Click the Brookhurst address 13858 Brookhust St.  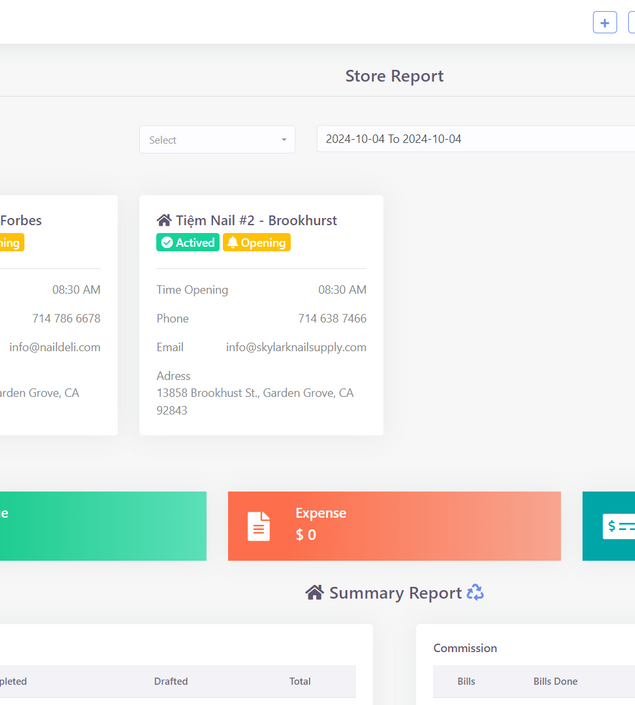coord(254,393)
